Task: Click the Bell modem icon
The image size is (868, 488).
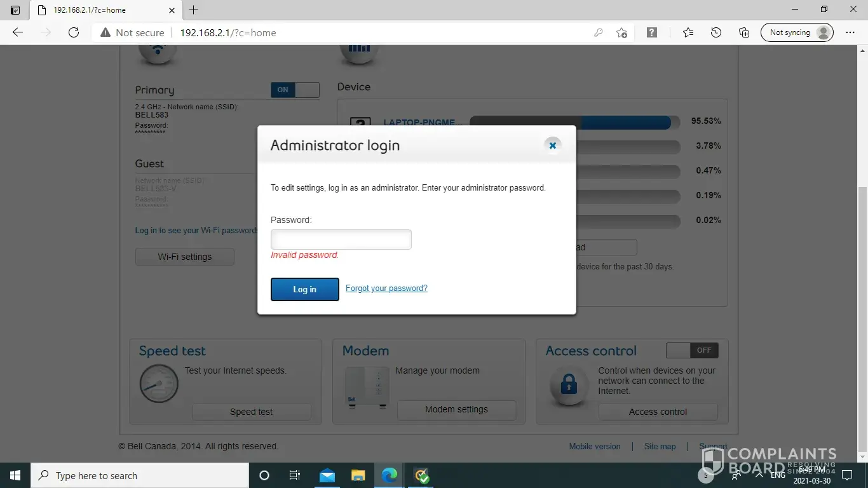Action: 367,387
